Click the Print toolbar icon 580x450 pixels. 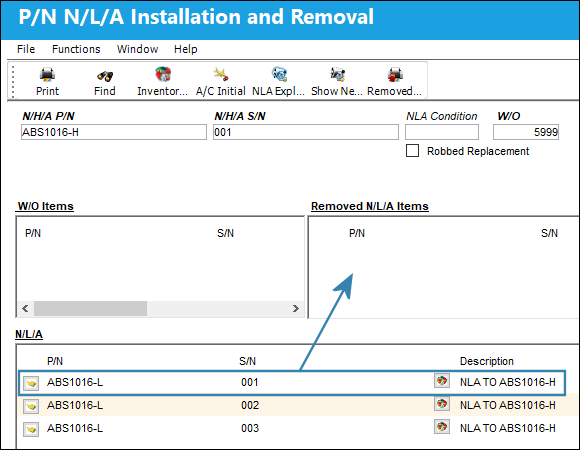pyautogui.click(x=47, y=75)
